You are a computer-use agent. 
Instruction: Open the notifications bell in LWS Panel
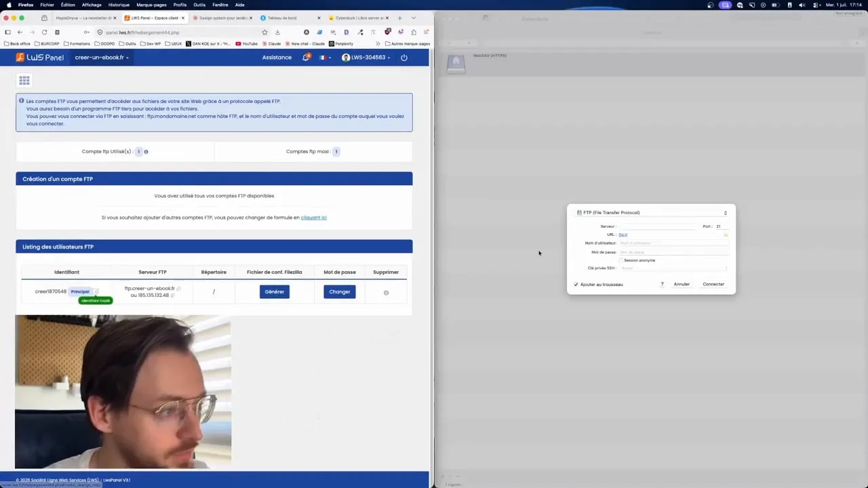coord(306,58)
